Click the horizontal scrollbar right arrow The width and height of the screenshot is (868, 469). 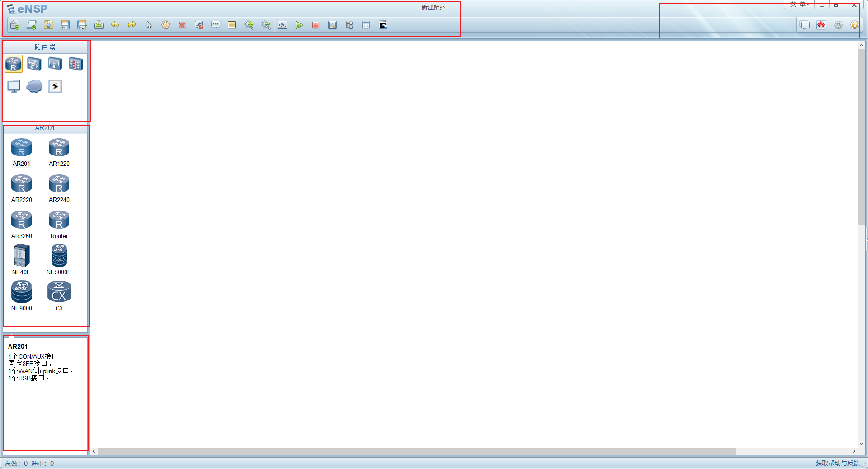(x=854, y=451)
